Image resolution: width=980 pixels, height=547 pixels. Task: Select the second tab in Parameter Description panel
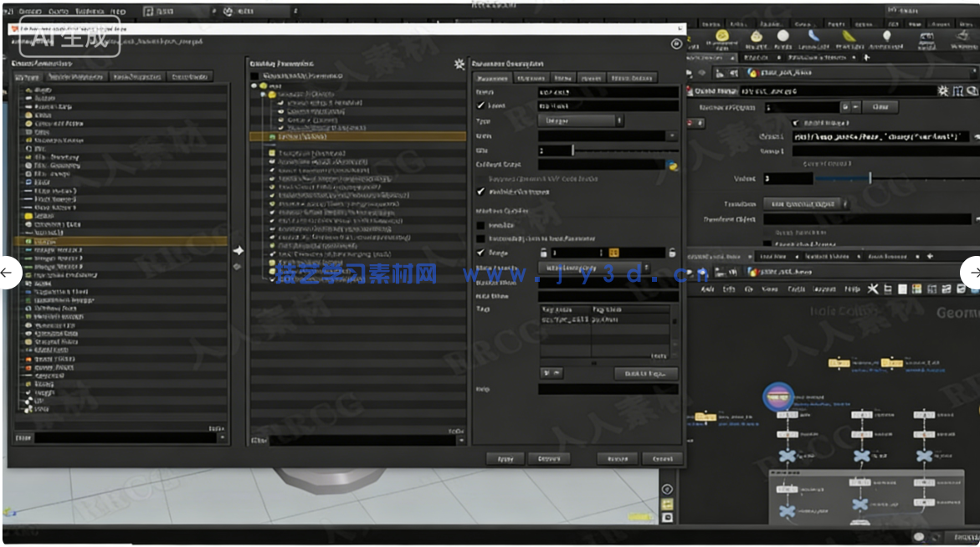[531, 78]
